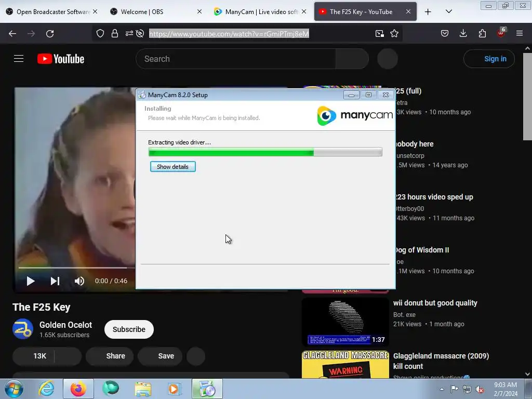Open the Glaggleland Massacre thumbnail
This screenshot has height=399, width=532.
(x=345, y=364)
